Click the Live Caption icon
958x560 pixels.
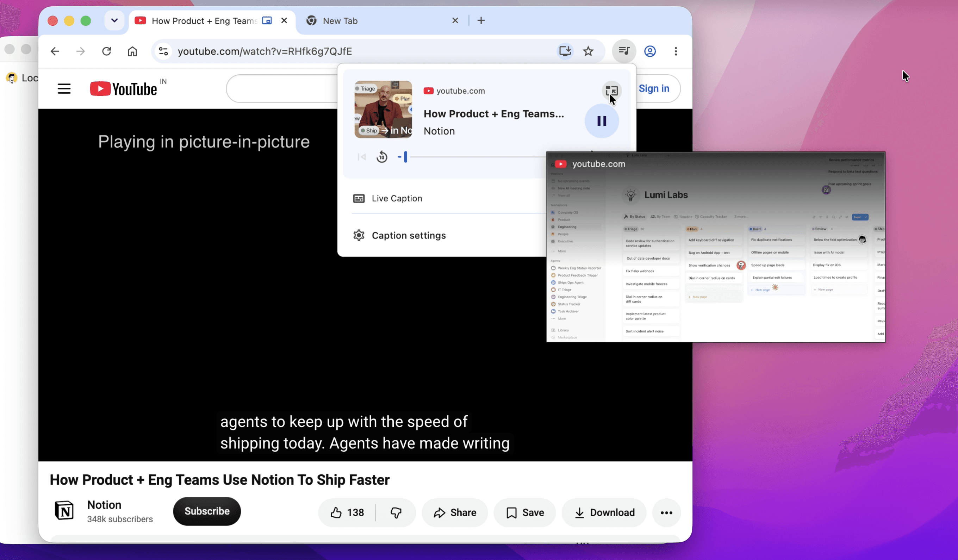pyautogui.click(x=359, y=198)
